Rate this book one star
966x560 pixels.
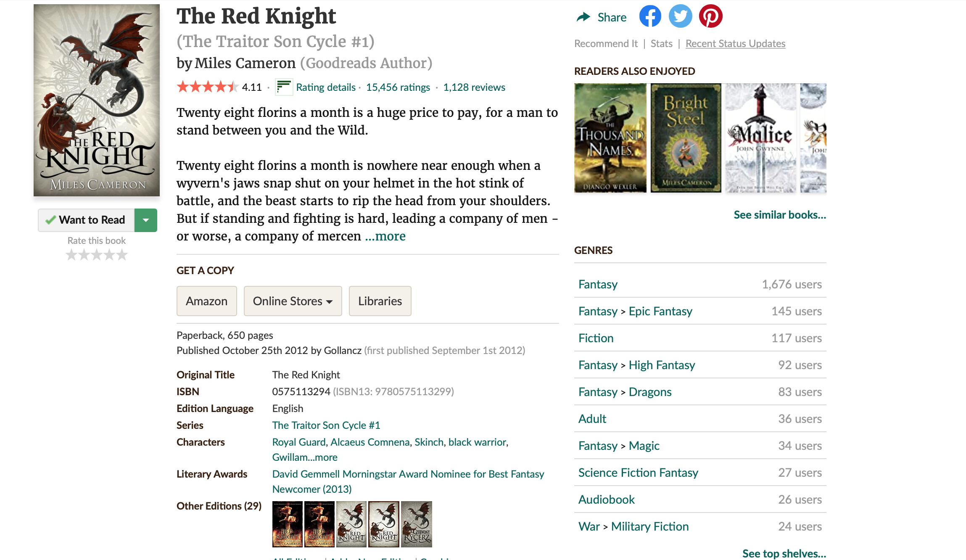[x=71, y=255]
